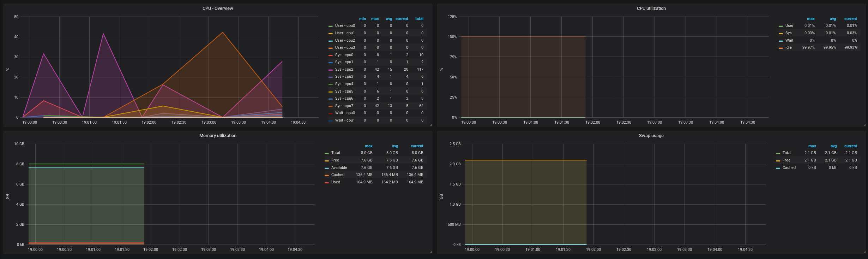Sort Swap usage legend by avg header
The height and width of the screenshot is (259, 868).
833,146
